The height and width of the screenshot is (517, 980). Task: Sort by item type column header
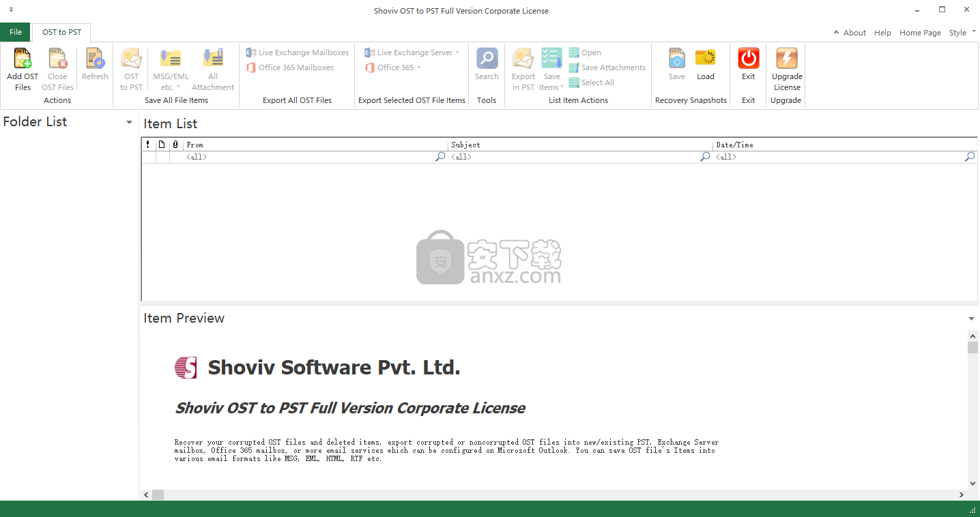(162, 145)
